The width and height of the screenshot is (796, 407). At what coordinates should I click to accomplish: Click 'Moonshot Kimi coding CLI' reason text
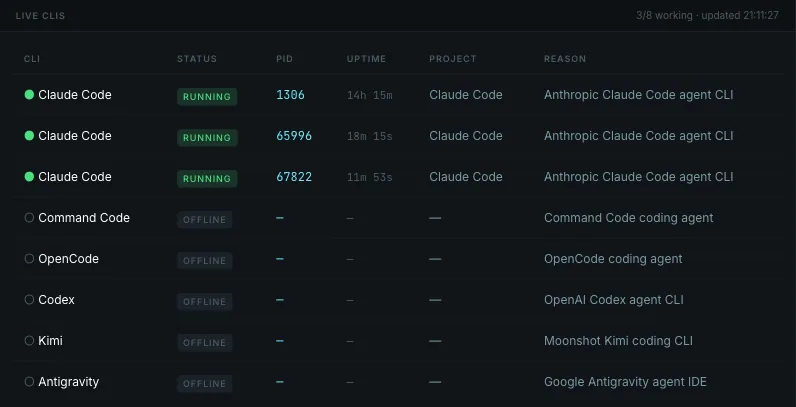tap(618, 341)
